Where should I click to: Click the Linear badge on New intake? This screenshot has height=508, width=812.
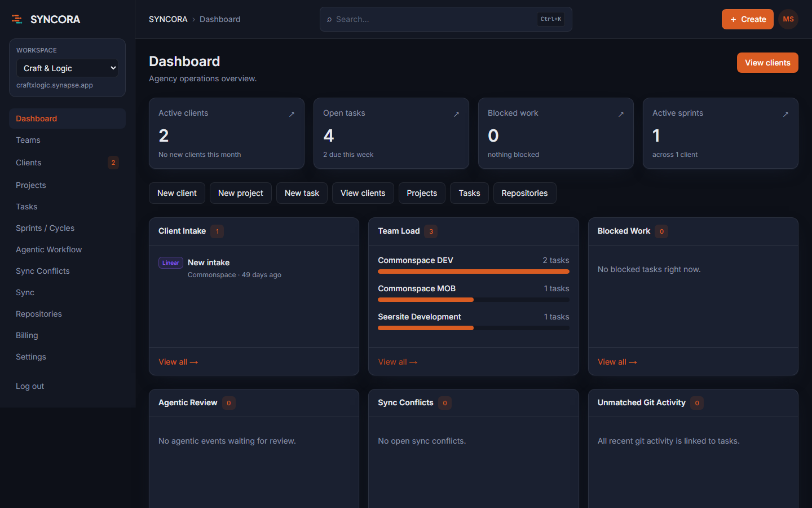click(171, 263)
